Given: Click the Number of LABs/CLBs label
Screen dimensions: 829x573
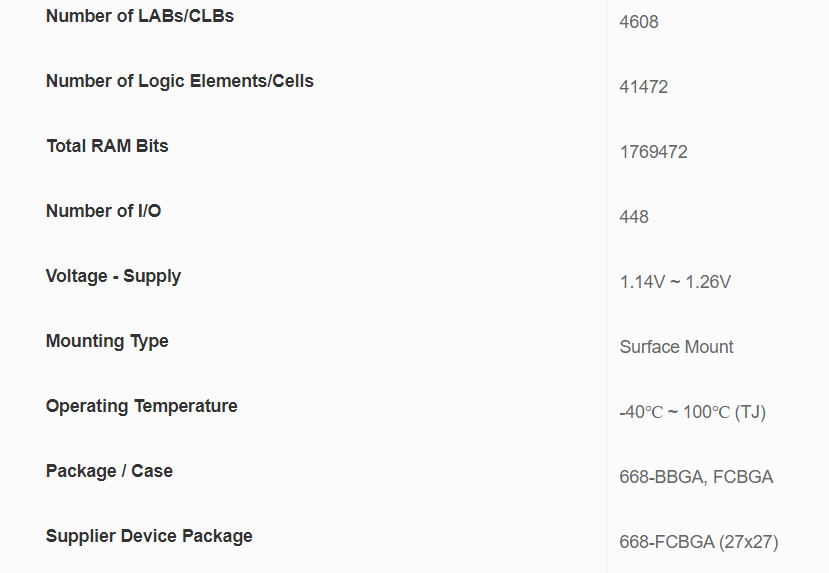Looking at the screenshot, I should click(x=140, y=16).
